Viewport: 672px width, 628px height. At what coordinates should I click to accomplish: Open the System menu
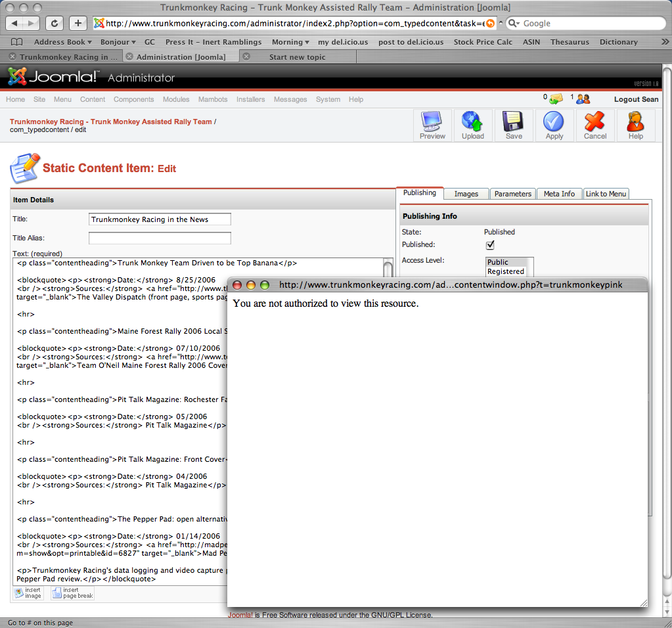pyautogui.click(x=328, y=99)
